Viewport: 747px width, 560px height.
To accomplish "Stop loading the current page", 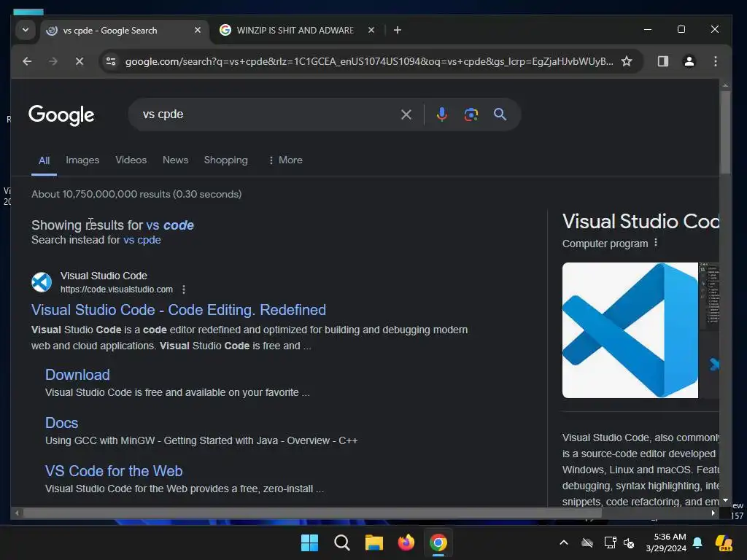I will pos(80,61).
